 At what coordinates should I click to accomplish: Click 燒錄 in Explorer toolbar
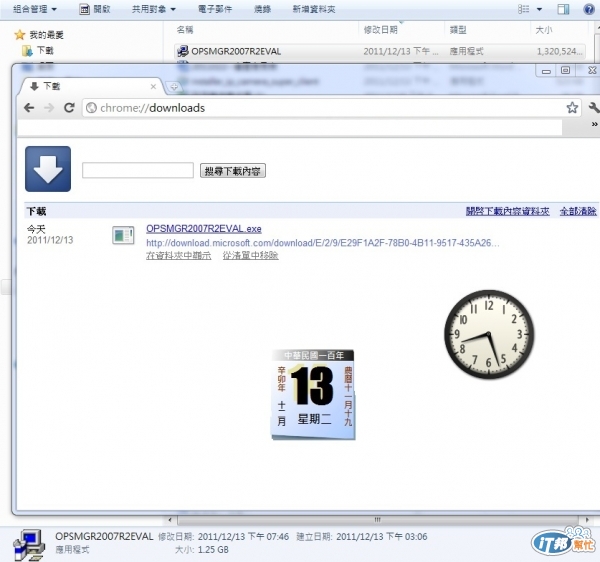(262, 9)
